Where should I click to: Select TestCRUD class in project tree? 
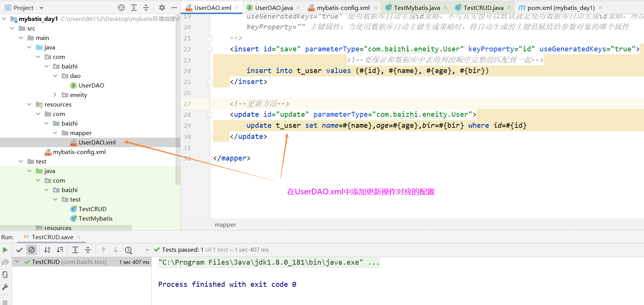92,209
